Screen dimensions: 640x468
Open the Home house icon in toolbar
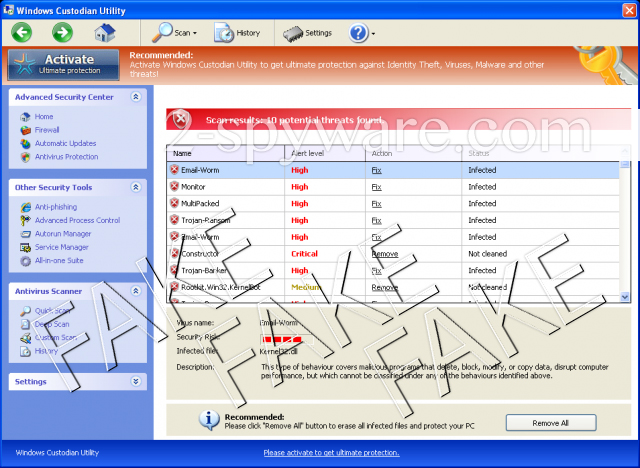[x=105, y=33]
